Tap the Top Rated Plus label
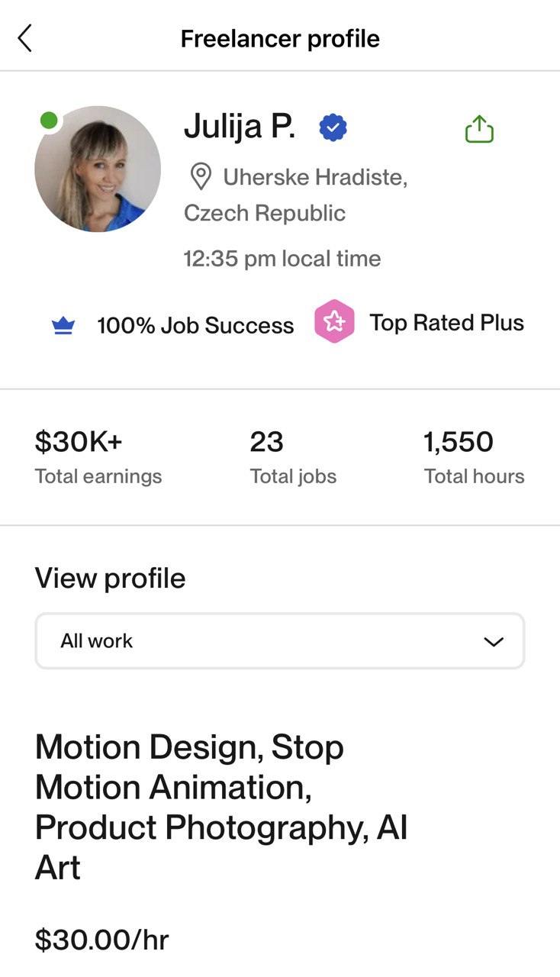 click(x=446, y=323)
